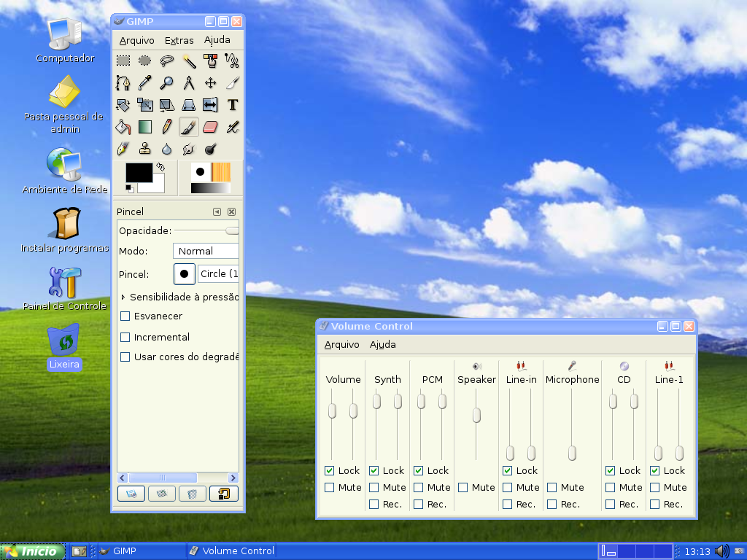Select the Zoom magnifier tool
The height and width of the screenshot is (560, 747).
click(x=167, y=83)
